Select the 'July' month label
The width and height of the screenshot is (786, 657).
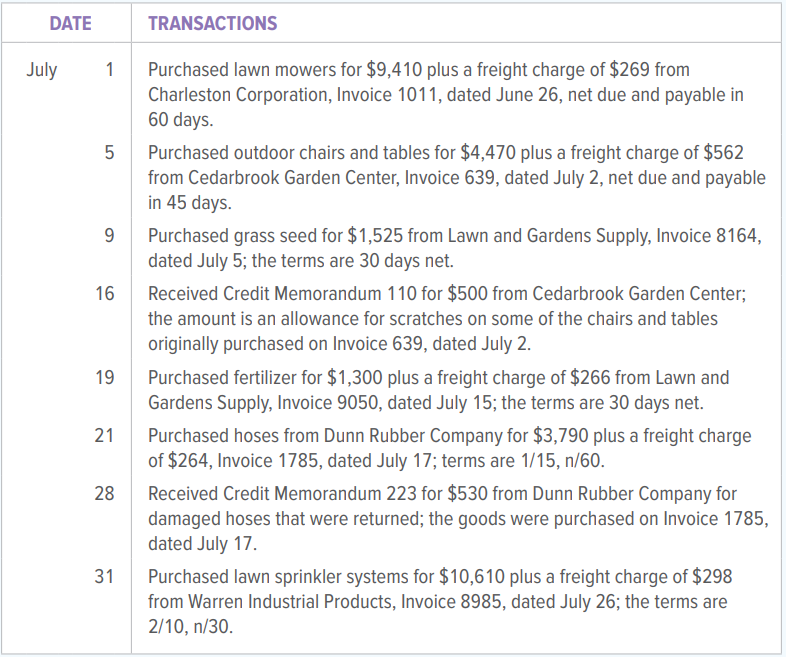point(42,70)
